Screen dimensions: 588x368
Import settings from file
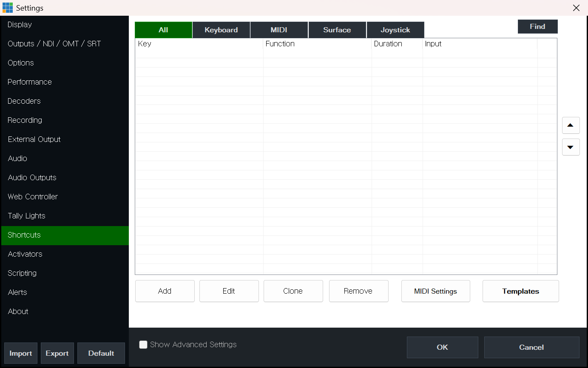click(21, 353)
